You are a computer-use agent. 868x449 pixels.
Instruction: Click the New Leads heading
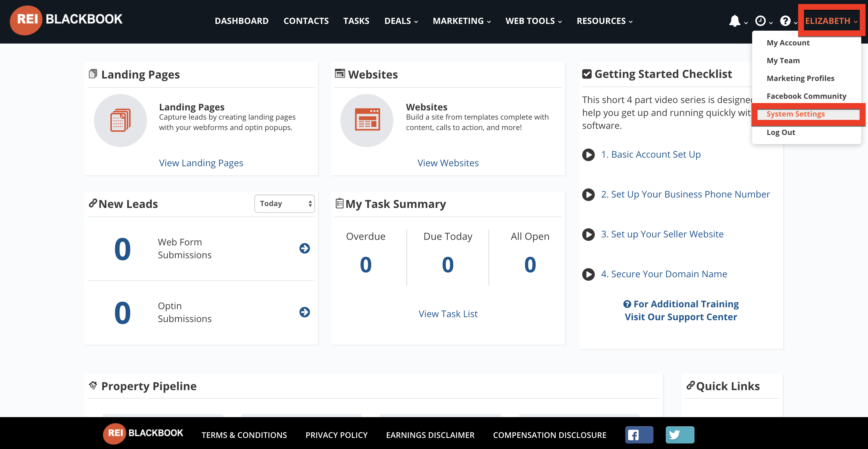coord(128,204)
